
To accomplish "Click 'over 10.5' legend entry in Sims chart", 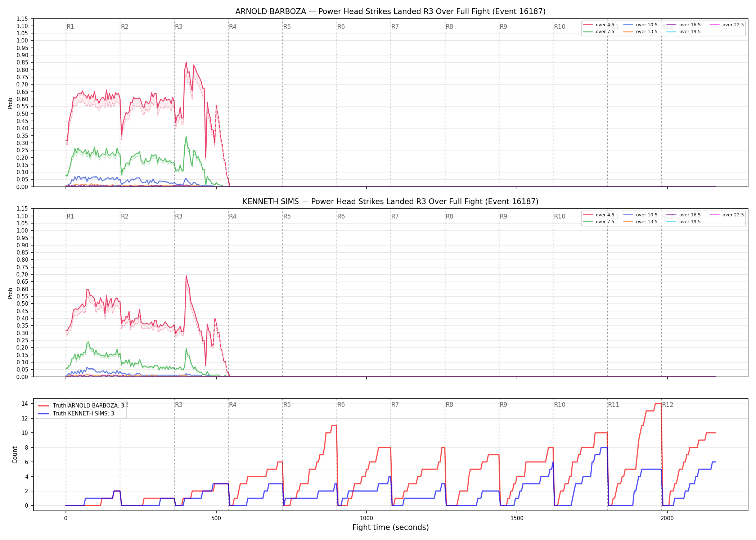I will 640,215.
